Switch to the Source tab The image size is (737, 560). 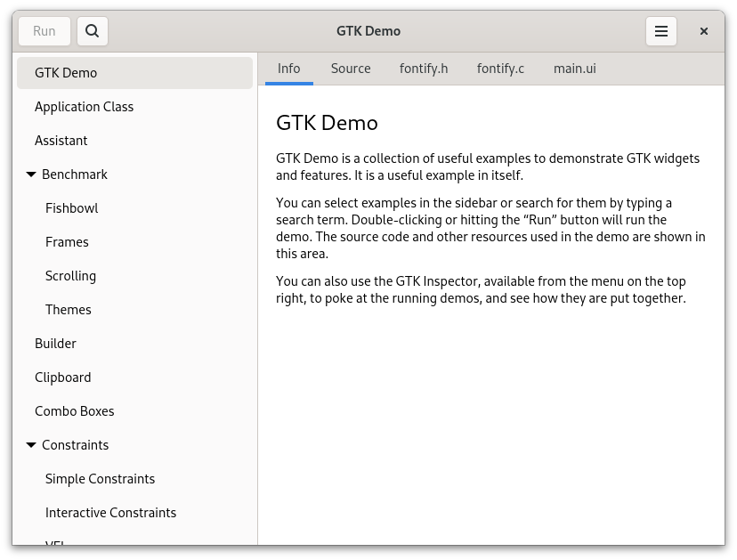(x=350, y=69)
